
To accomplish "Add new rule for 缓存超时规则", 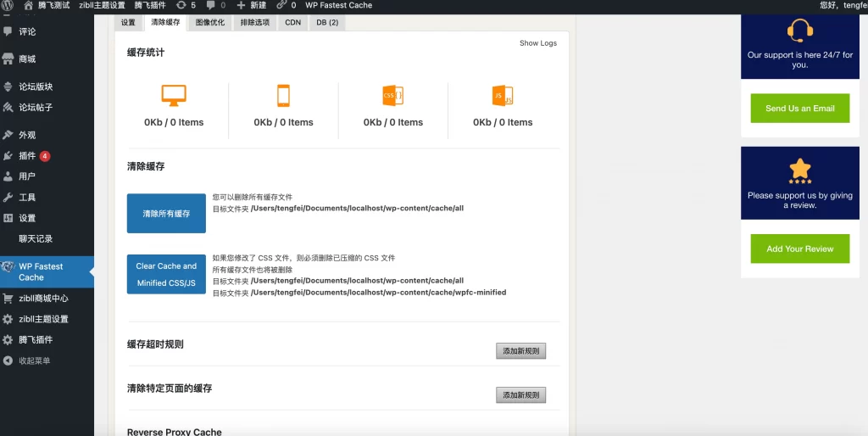I will pyautogui.click(x=520, y=351).
